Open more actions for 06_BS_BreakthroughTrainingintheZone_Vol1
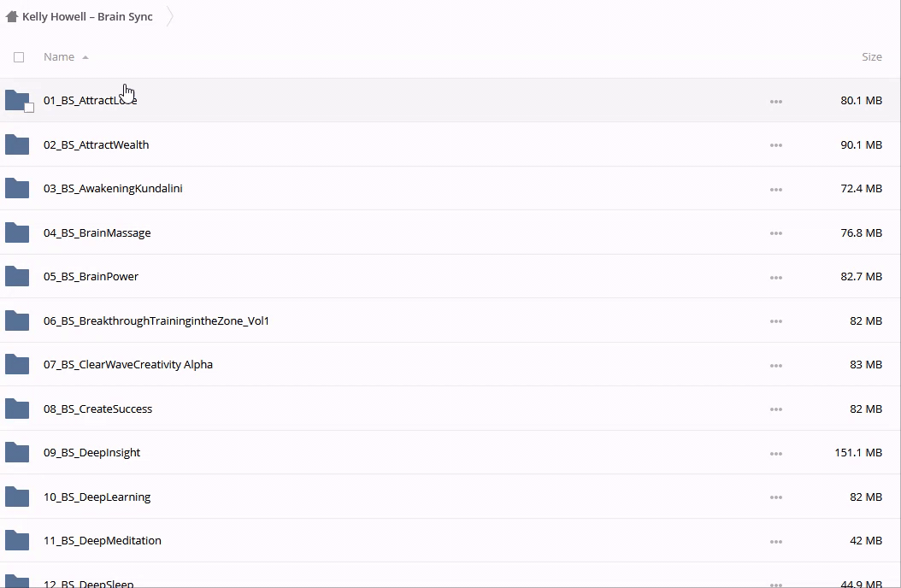Image resolution: width=901 pixels, height=588 pixels. [x=775, y=321]
